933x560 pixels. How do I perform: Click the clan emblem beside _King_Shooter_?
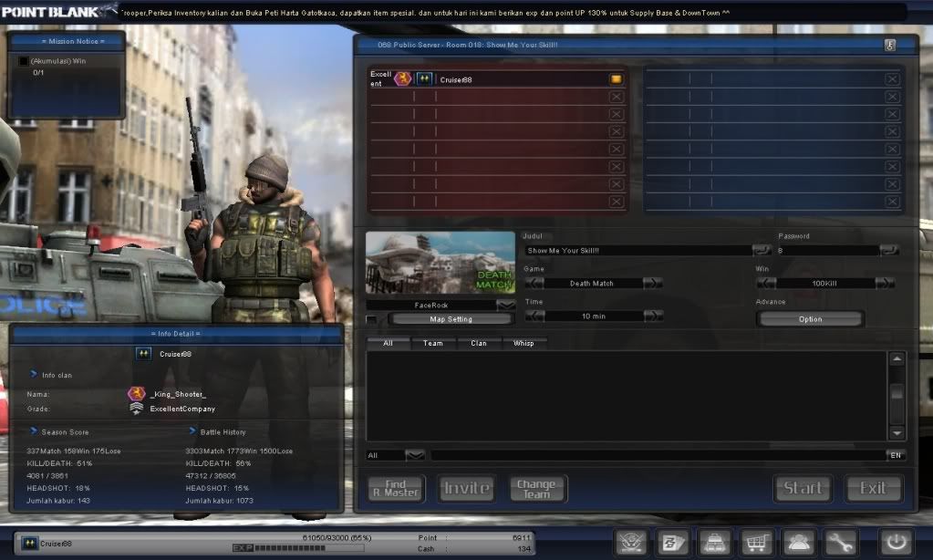pyautogui.click(x=136, y=393)
